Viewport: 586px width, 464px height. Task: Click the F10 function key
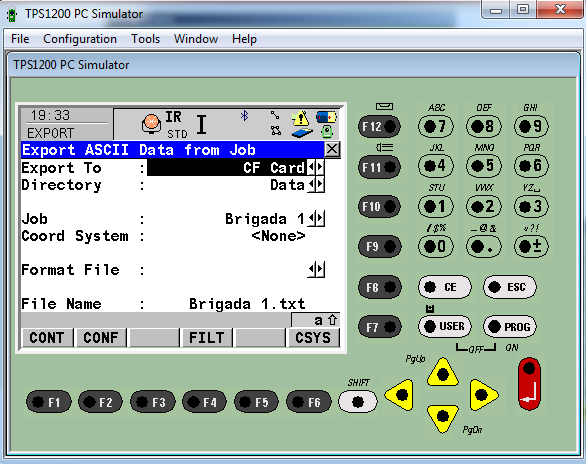[x=379, y=207]
